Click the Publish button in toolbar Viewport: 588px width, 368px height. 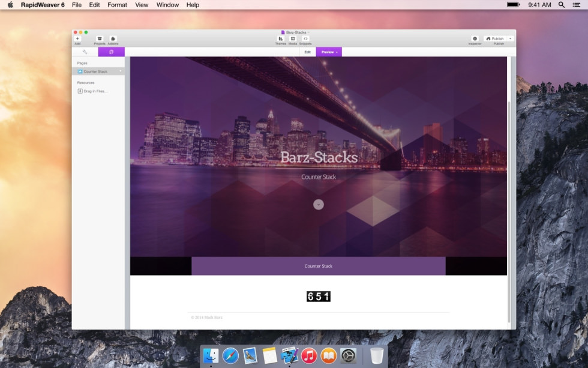click(494, 38)
